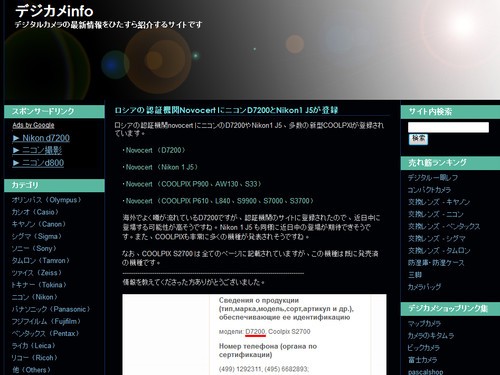Visit the pascalshop shop link

click(426, 371)
